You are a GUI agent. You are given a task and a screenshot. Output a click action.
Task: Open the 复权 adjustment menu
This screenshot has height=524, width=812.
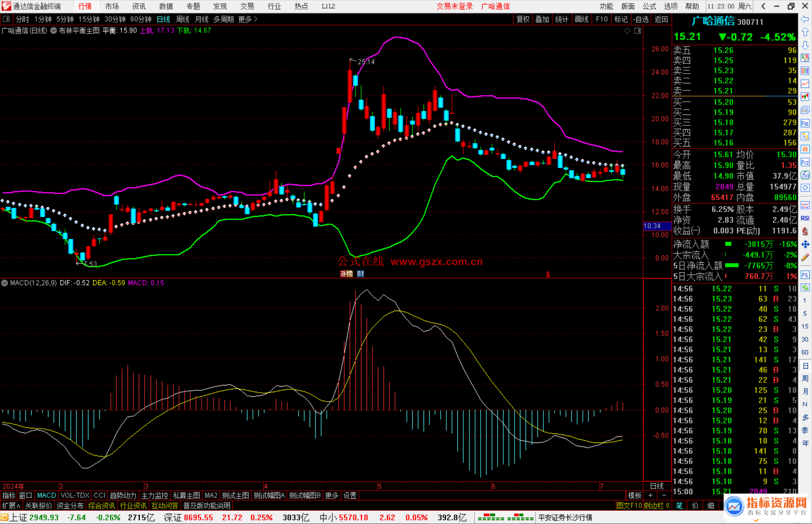point(523,19)
